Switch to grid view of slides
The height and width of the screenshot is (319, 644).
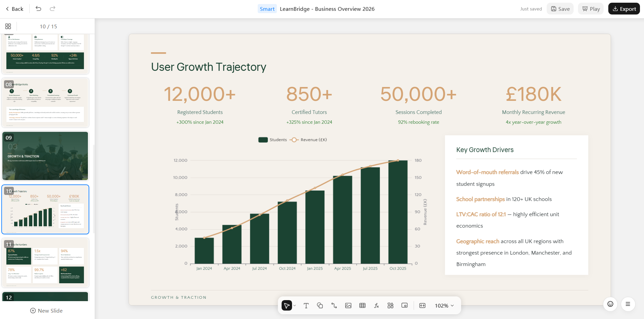point(8,26)
